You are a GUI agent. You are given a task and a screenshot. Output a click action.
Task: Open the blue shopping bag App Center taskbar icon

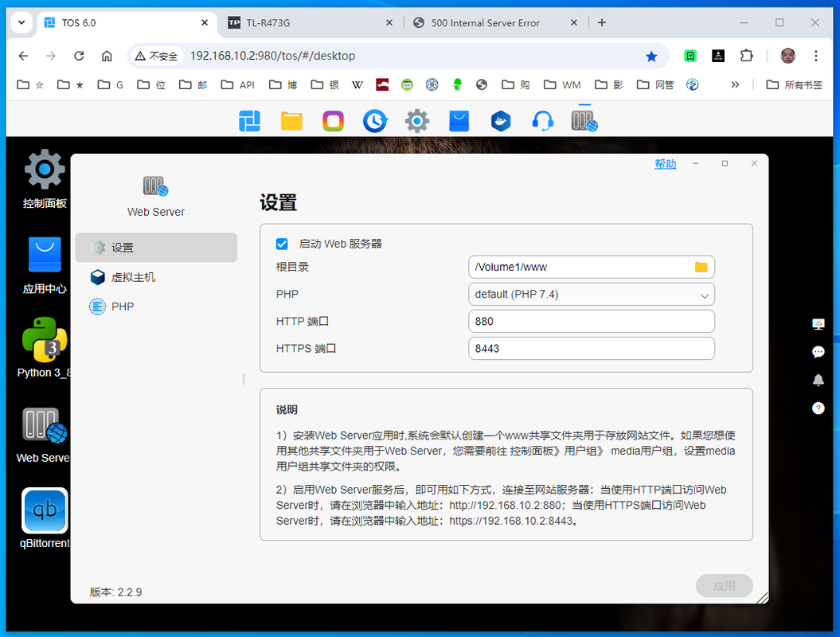[x=459, y=121]
